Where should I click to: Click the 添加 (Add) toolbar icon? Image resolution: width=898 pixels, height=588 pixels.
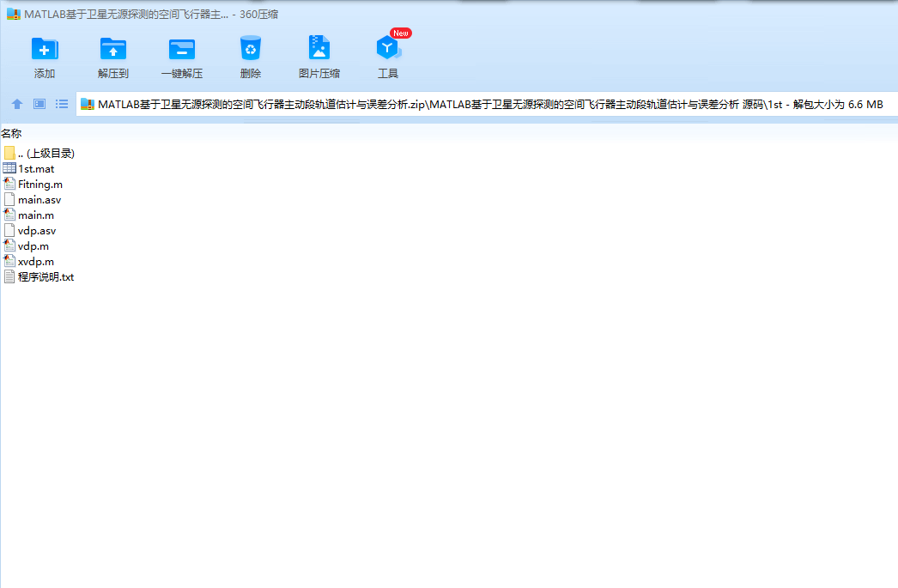click(44, 49)
